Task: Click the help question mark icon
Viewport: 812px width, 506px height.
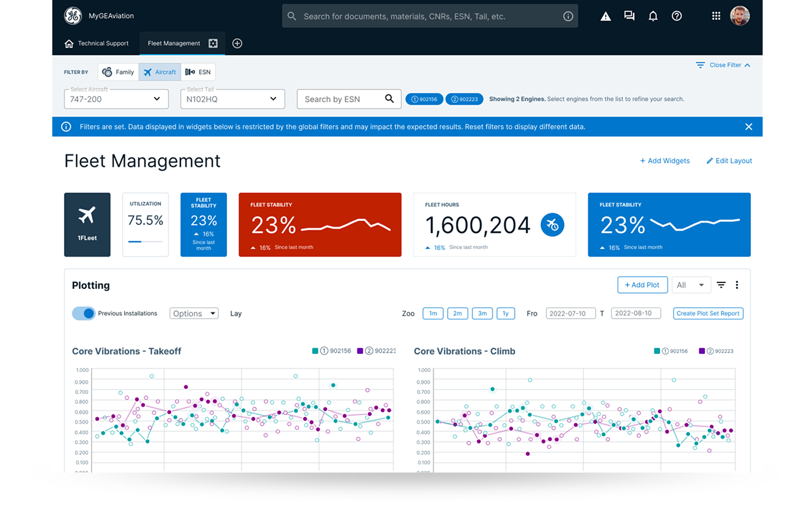Action: click(677, 16)
